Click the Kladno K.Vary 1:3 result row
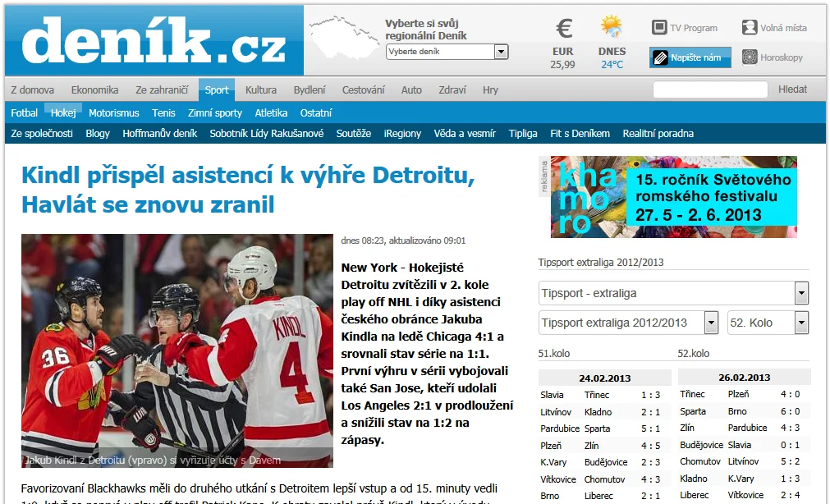 click(745, 478)
